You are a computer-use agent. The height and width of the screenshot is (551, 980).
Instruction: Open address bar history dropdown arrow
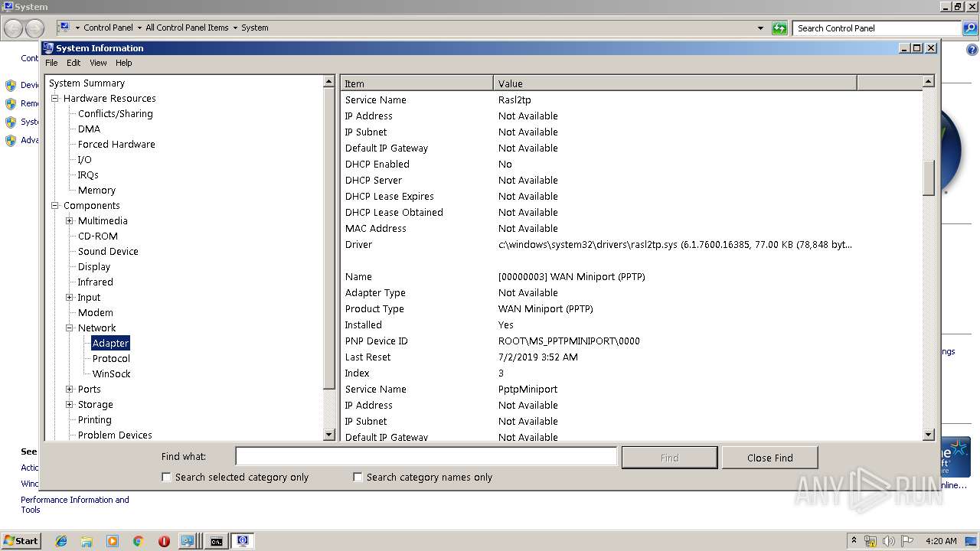[760, 28]
